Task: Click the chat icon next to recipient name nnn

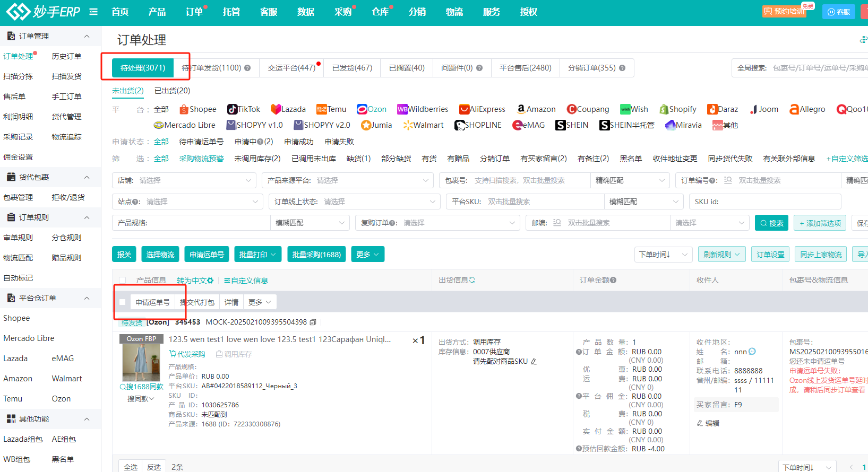Action: point(752,352)
